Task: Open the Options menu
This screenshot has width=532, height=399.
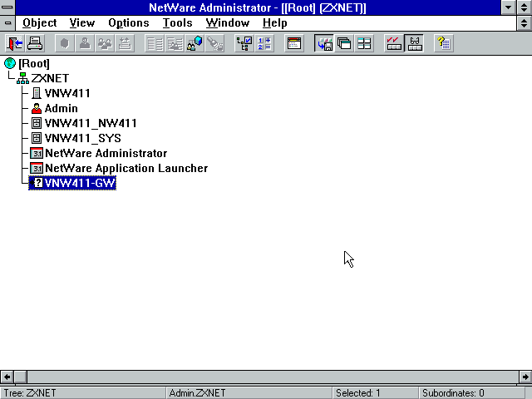Action: [129, 23]
